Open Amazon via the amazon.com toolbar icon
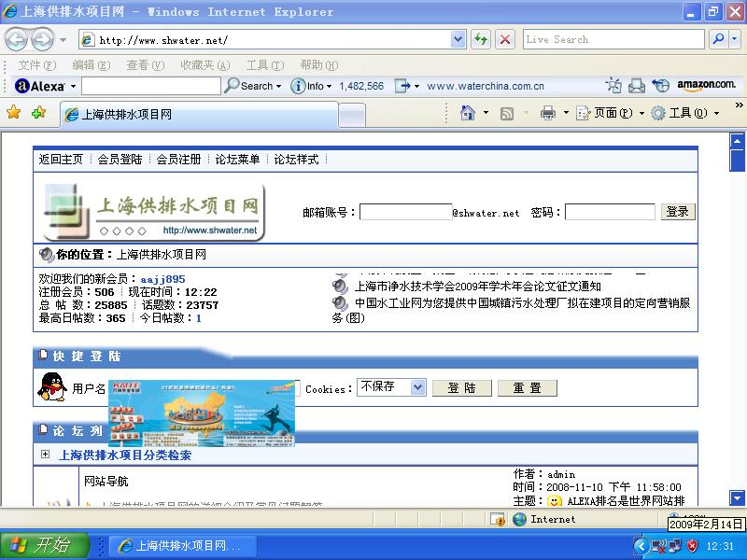The image size is (747, 560). (708, 85)
